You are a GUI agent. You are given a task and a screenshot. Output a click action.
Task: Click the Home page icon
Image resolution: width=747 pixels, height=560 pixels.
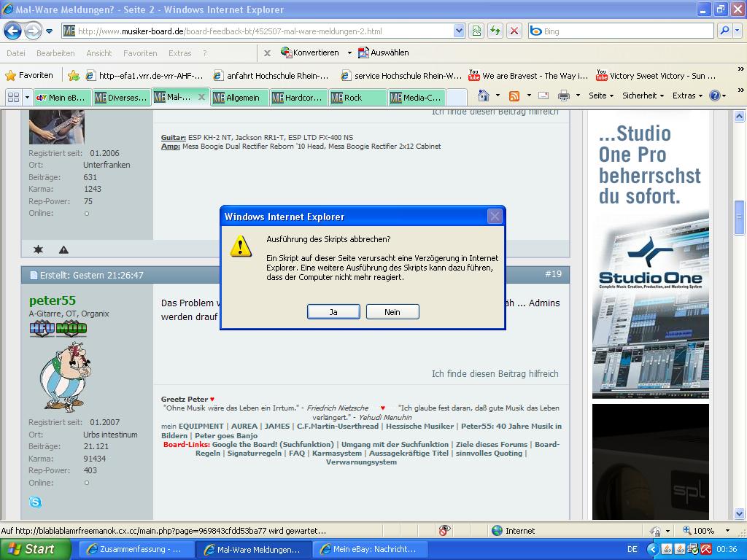484,96
